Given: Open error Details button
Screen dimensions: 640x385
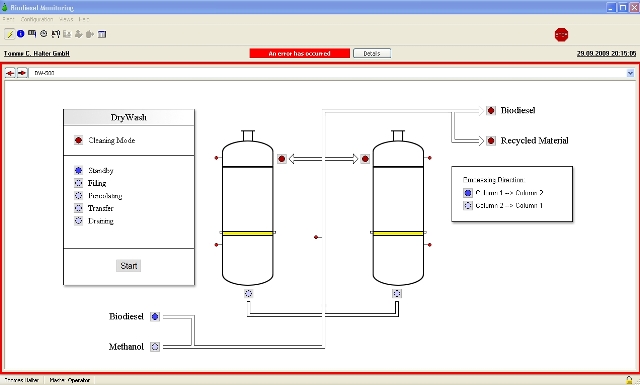Looking at the screenshot, I should pyautogui.click(x=372, y=53).
